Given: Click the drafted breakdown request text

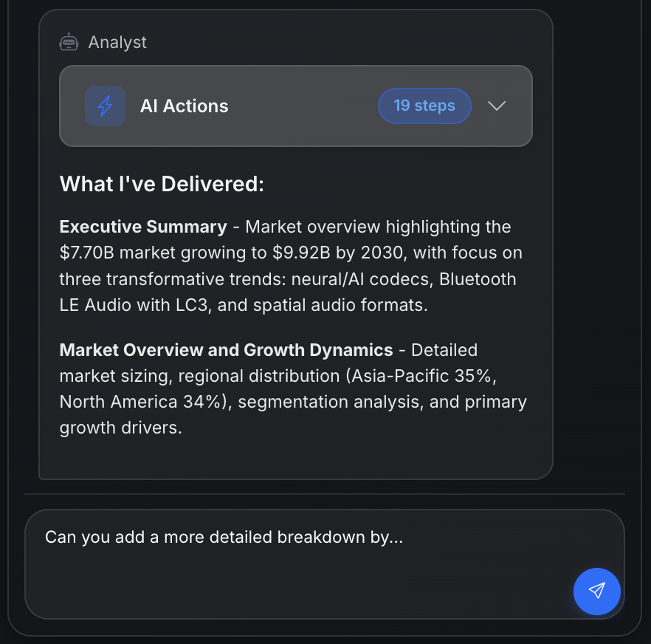Looking at the screenshot, I should point(224,537).
